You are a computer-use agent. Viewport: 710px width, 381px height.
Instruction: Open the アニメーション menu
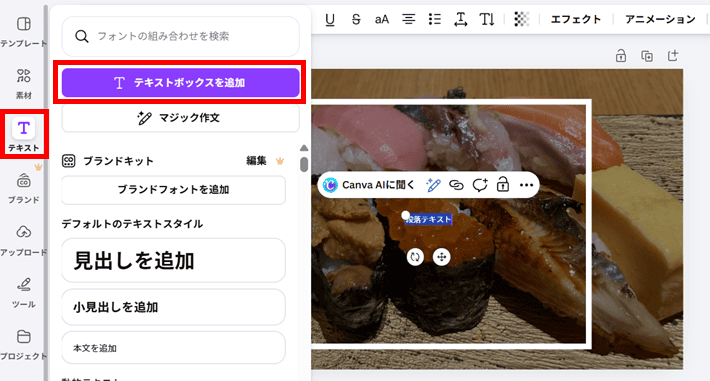(x=660, y=19)
